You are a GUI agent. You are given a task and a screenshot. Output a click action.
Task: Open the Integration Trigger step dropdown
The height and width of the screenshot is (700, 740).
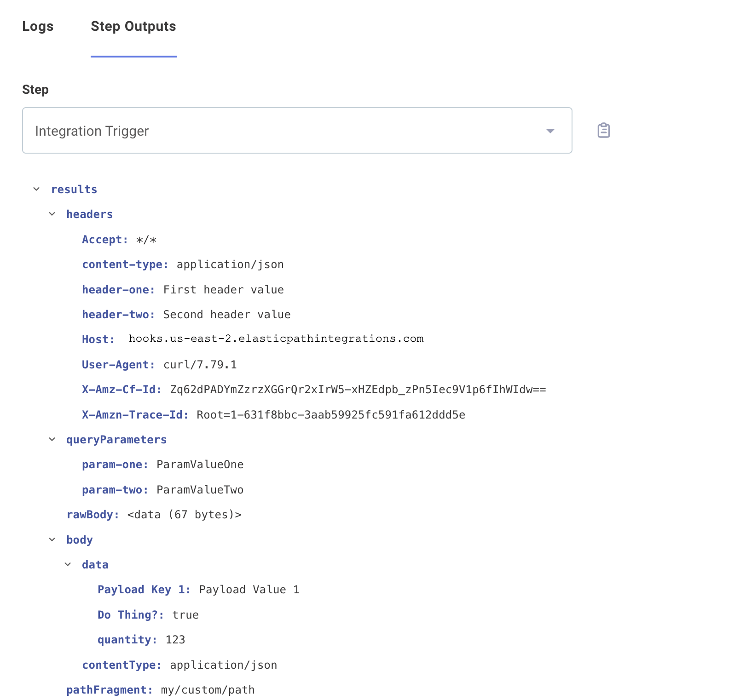pyautogui.click(x=297, y=131)
